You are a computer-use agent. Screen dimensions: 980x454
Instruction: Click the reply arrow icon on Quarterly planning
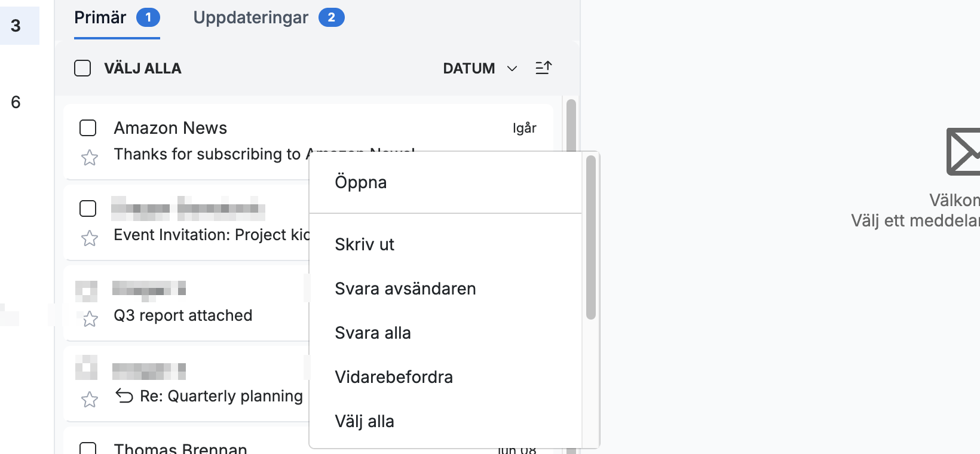tap(124, 395)
